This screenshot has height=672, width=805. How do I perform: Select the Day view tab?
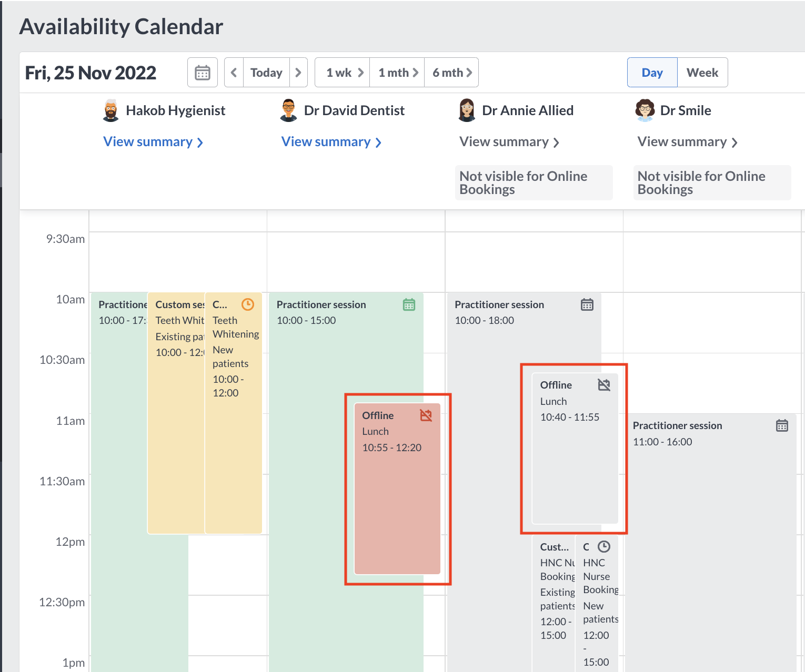tap(652, 72)
